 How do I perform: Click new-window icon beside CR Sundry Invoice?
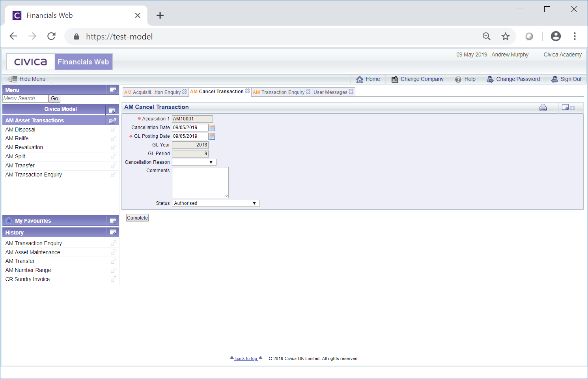(x=114, y=280)
